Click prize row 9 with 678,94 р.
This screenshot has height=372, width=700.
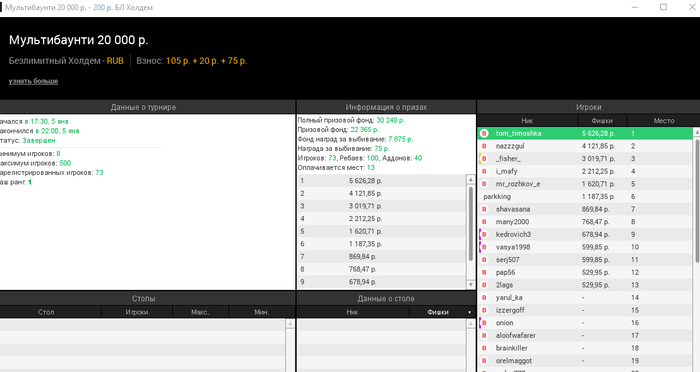click(x=382, y=282)
